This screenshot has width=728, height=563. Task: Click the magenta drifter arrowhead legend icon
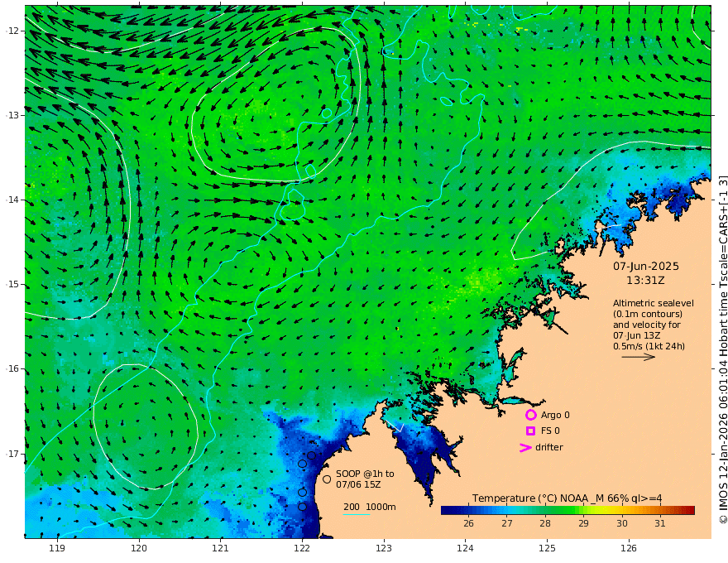click(x=525, y=447)
